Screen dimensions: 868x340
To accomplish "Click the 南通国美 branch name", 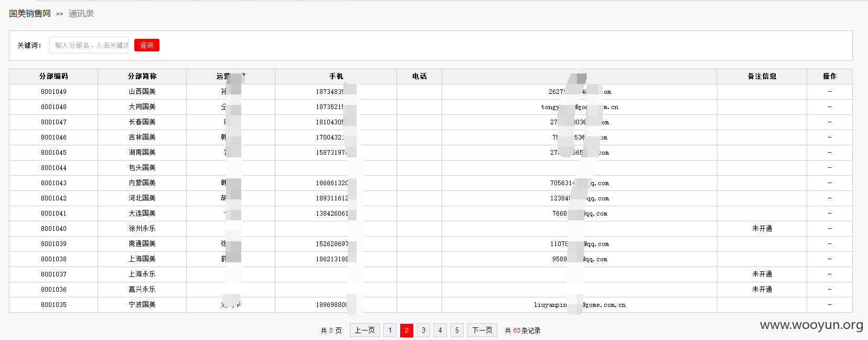I will [x=142, y=243].
